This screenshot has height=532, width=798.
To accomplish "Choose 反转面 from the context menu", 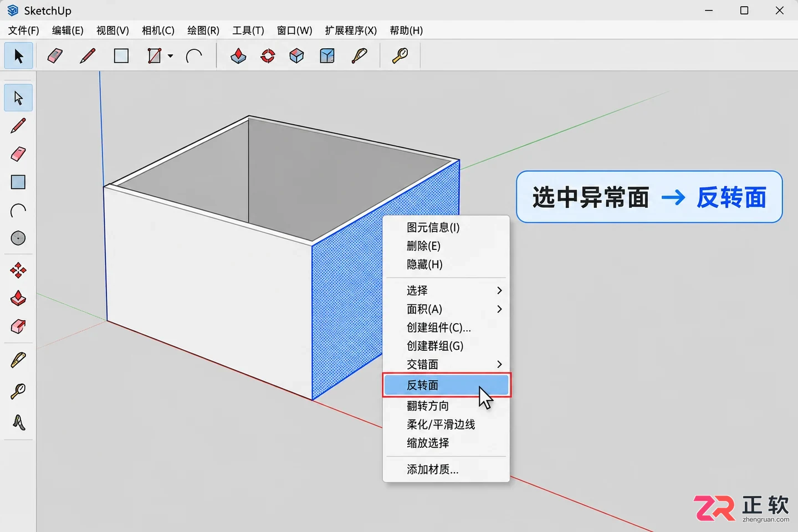I will pyautogui.click(x=446, y=385).
